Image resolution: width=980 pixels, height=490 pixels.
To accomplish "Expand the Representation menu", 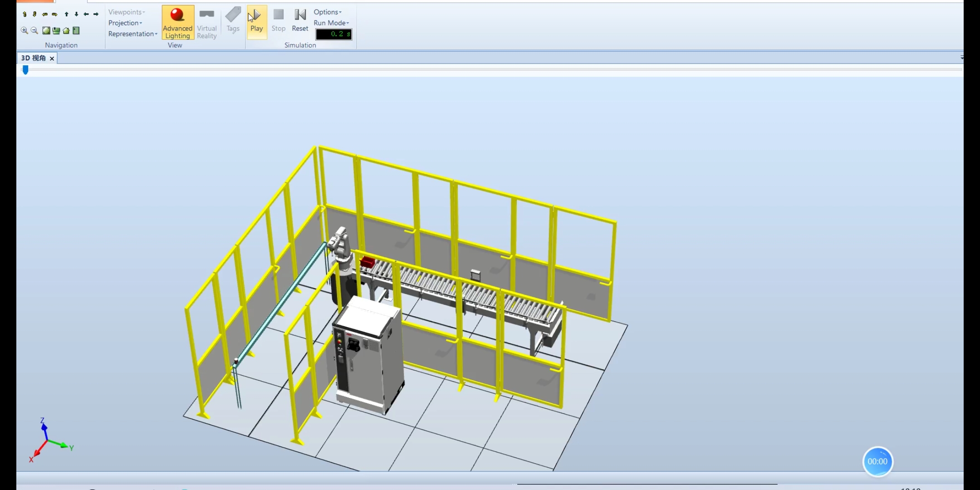I will (x=132, y=34).
